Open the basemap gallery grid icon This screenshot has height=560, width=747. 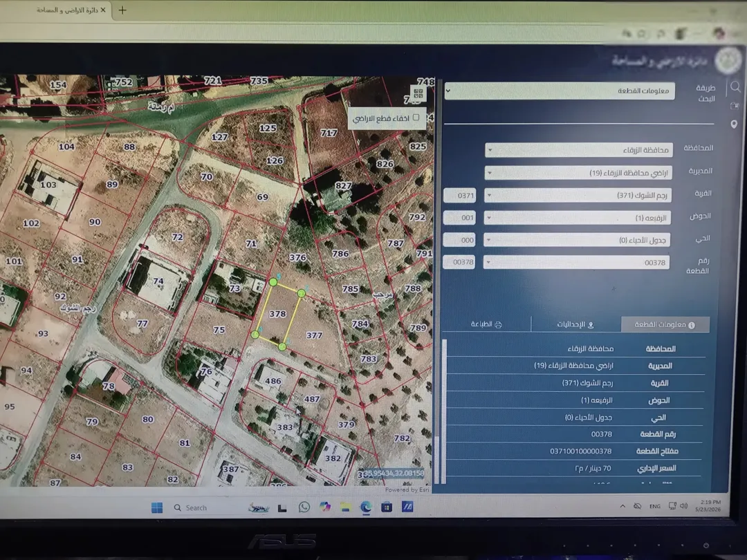point(418,93)
